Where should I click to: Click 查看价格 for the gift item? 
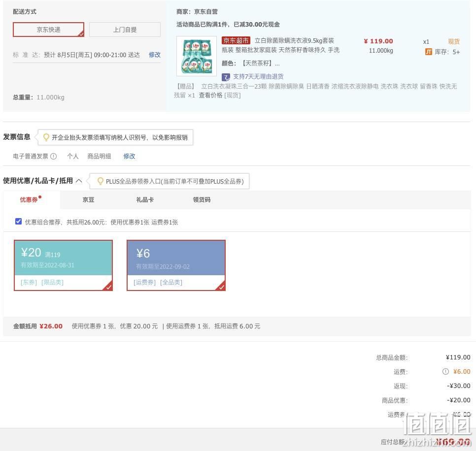pyautogui.click(x=210, y=95)
